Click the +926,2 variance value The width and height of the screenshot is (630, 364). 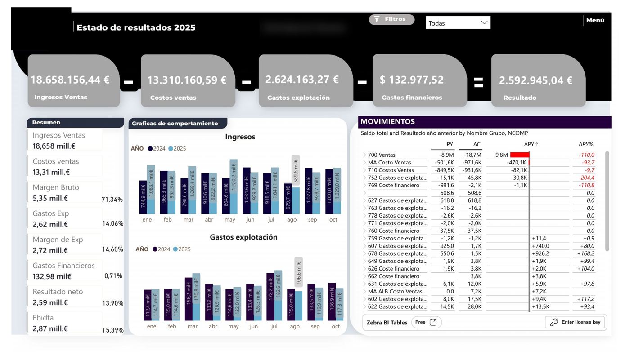[540, 254]
